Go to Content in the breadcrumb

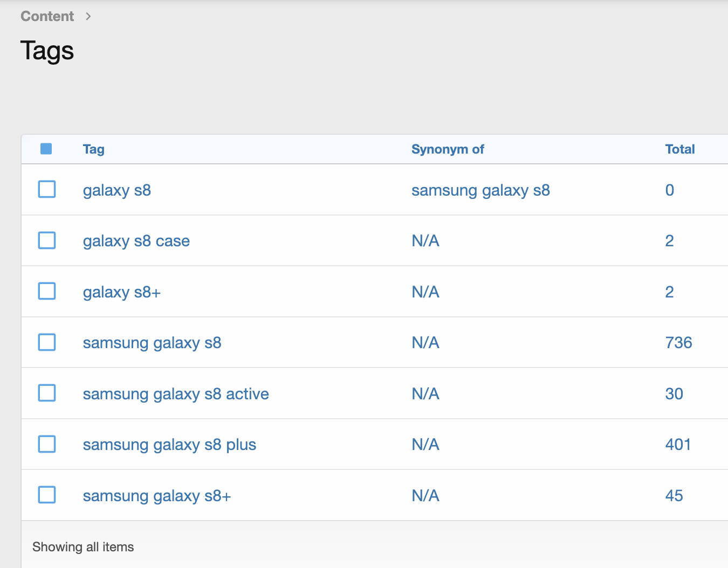point(47,16)
